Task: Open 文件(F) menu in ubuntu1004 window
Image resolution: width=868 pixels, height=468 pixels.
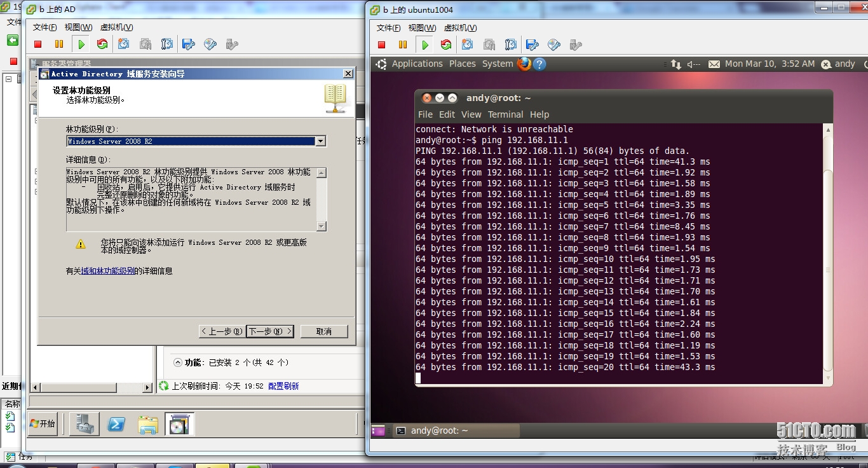Action: [388, 28]
